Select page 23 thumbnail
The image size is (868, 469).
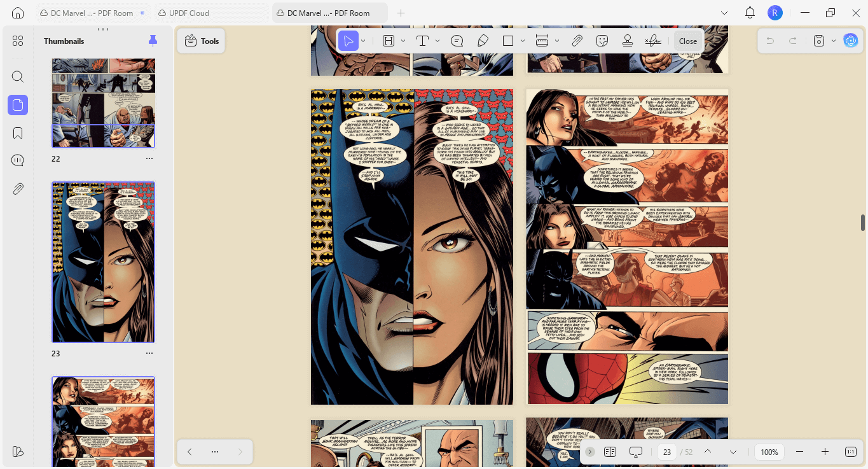(x=103, y=262)
